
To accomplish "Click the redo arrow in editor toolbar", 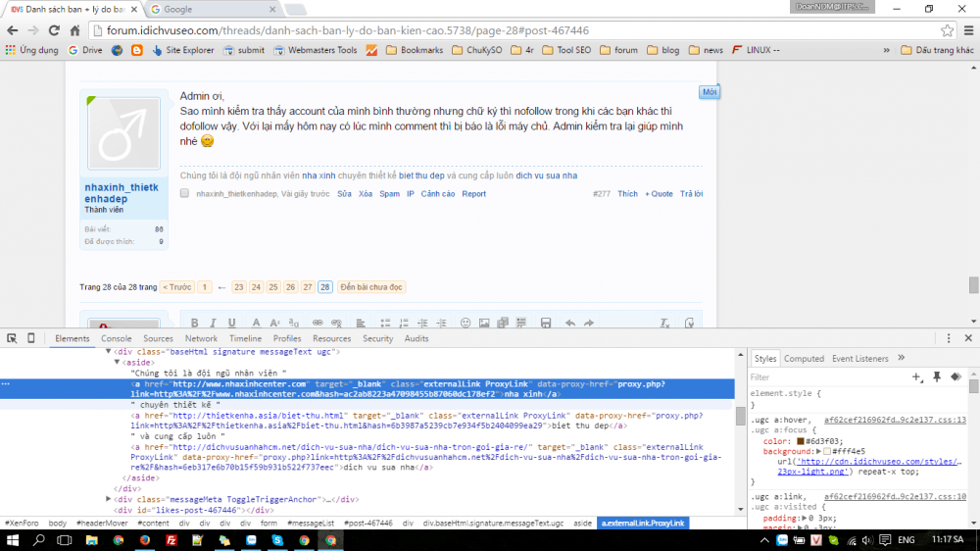I will click(589, 323).
